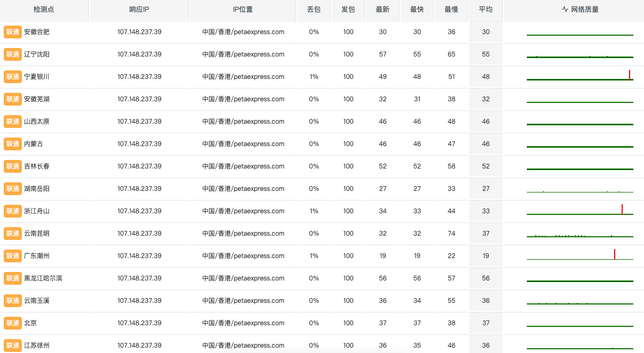Viewport: 644px width, 353px height.
Task: Open the network quality chart for 云南玉溪
Action: coord(580,301)
